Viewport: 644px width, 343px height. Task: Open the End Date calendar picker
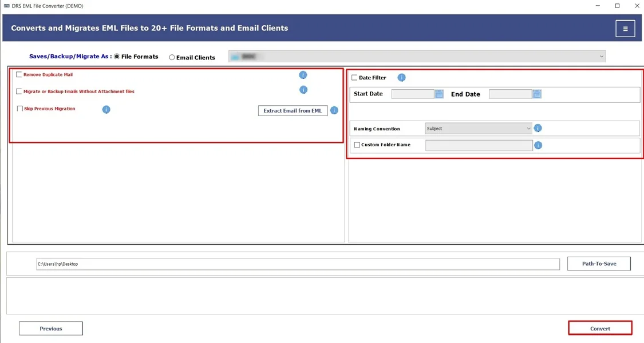click(536, 94)
